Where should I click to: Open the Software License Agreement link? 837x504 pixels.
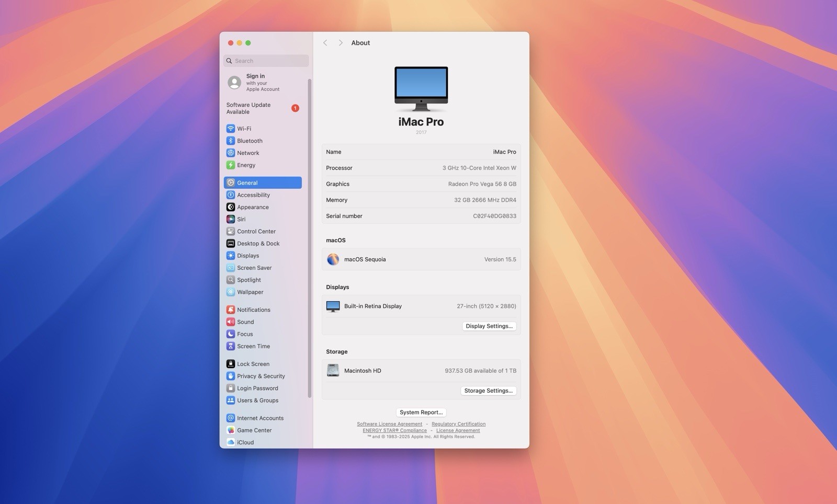point(389,424)
